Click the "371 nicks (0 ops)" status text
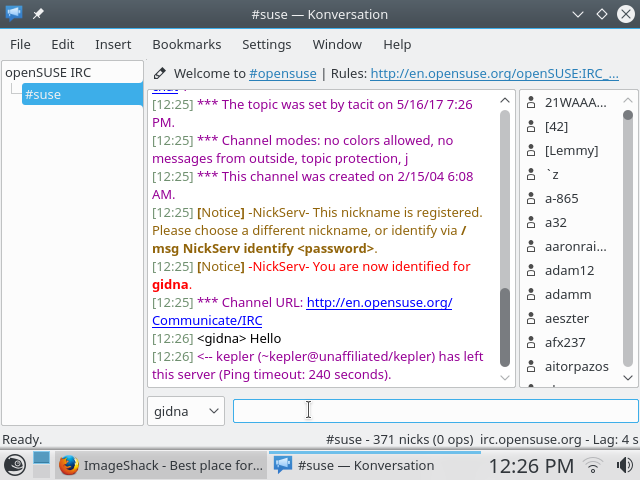The width and height of the screenshot is (640, 480). coord(421,440)
